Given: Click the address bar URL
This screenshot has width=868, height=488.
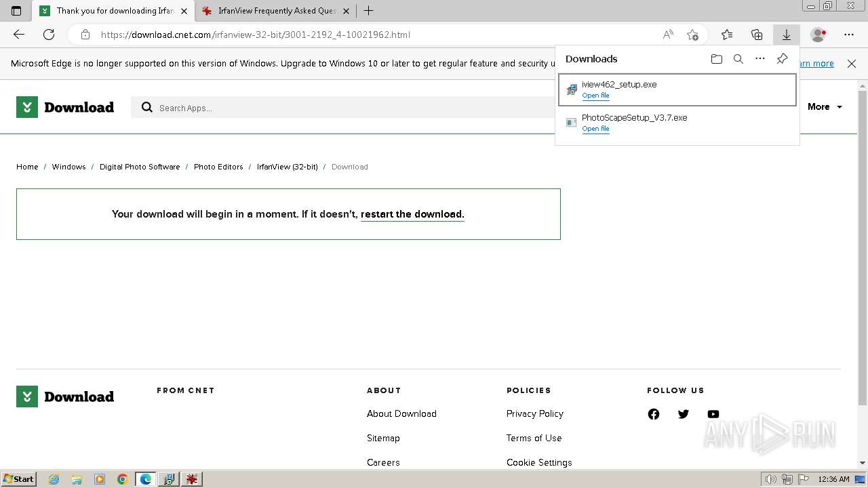Looking at the screenshot, I should 256,35.
